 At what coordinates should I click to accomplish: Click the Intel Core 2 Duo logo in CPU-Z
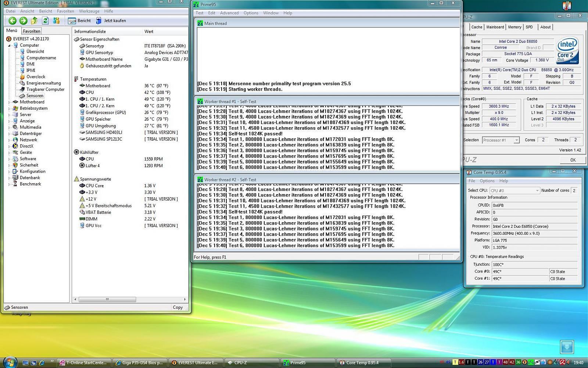coord(567,50)
